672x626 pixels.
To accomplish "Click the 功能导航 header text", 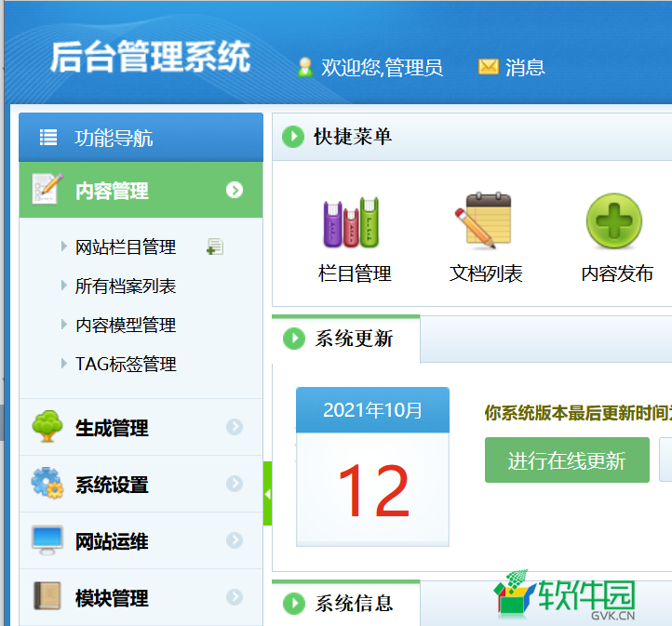I will click(x=114, y=138).
